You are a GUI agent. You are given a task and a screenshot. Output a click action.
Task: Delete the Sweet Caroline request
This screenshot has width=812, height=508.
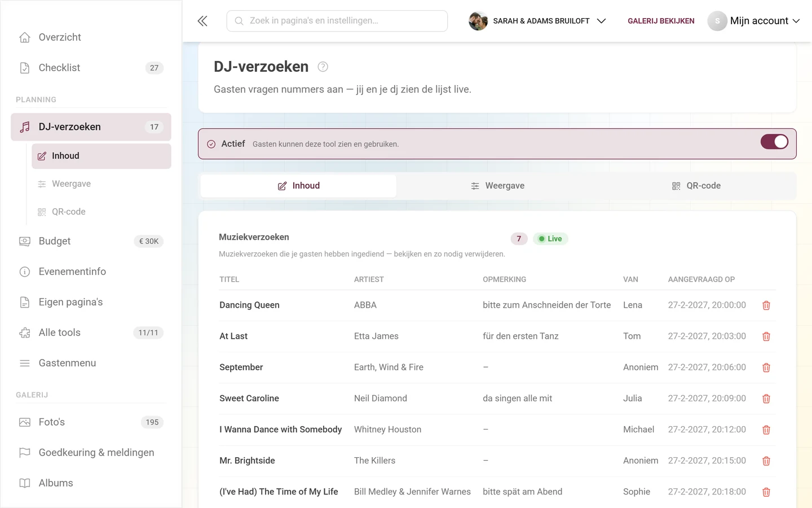(766, 398)
